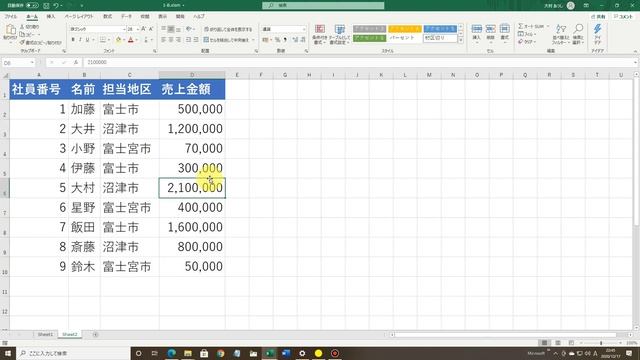
Task: Open the ページレイアウト ribbon tab
Action: point(79,16)
